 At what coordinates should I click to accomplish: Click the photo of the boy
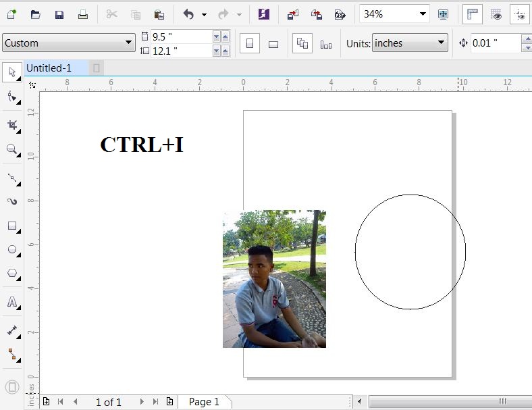pyautogui.click(x=275, y=279)
